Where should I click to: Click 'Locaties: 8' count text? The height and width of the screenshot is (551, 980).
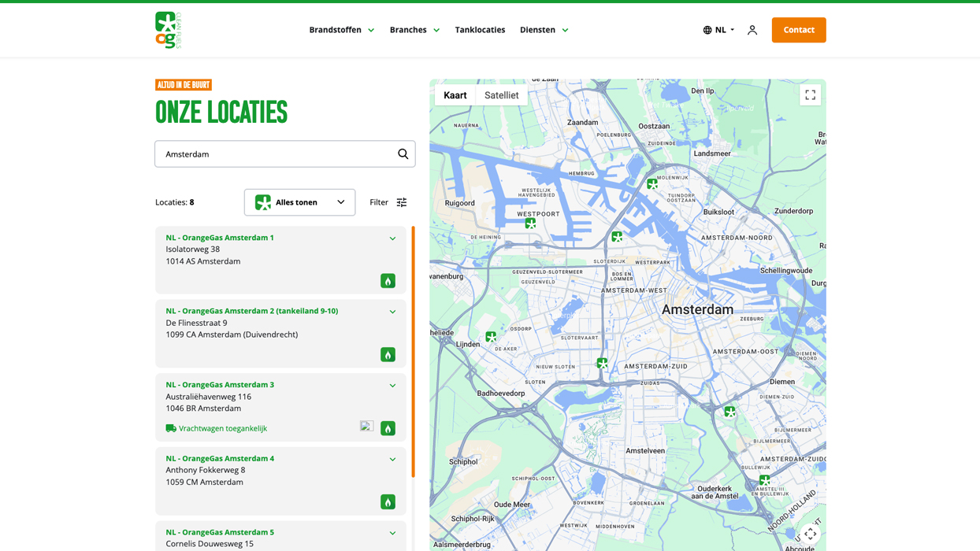click(175, 202)
